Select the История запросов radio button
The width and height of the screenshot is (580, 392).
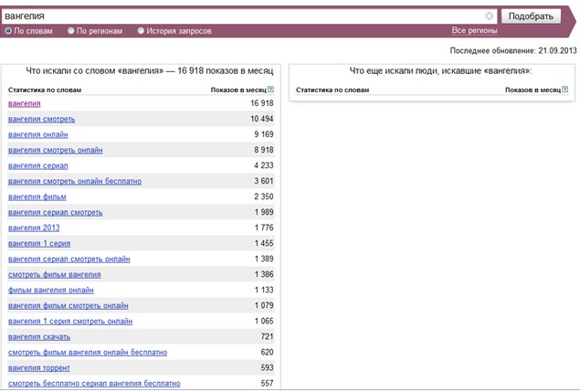point(141,31)
